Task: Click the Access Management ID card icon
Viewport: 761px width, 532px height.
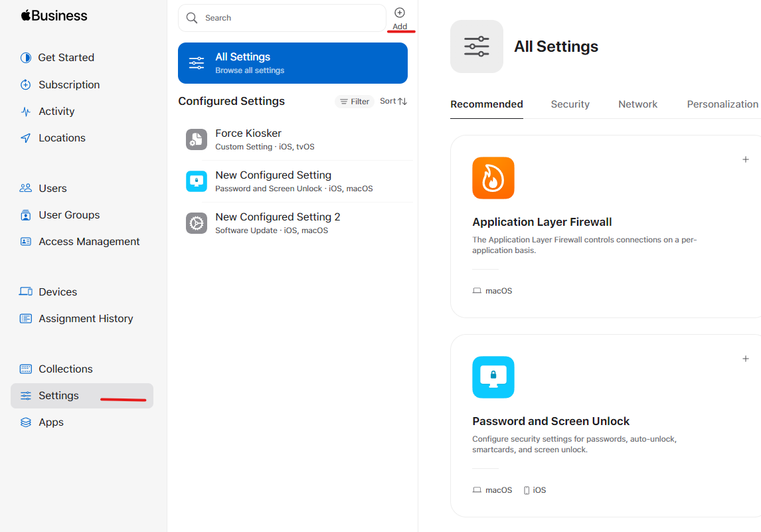Action: point(26,241)
